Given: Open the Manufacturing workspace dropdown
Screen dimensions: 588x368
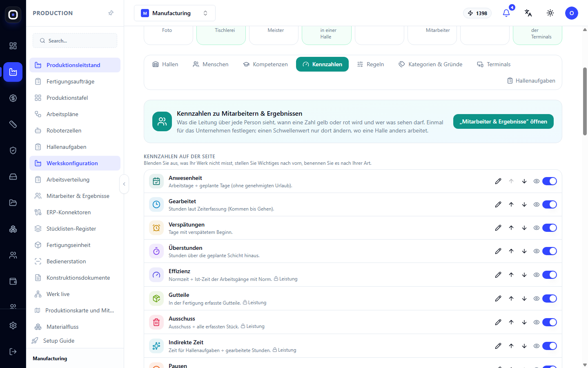Looking at the screenshot, I should (175, 13).
